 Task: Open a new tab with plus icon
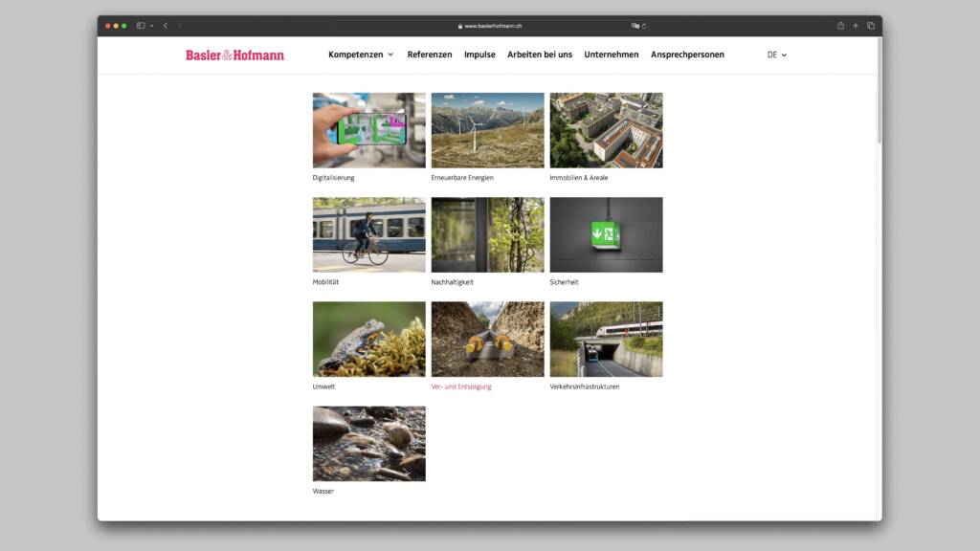856,26
